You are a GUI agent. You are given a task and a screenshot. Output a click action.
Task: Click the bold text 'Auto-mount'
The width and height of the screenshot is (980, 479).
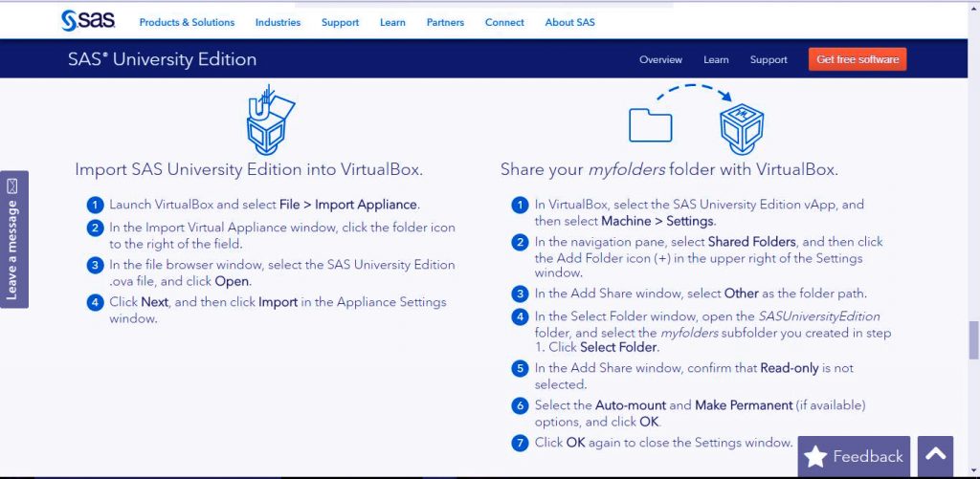click(631, 405)
